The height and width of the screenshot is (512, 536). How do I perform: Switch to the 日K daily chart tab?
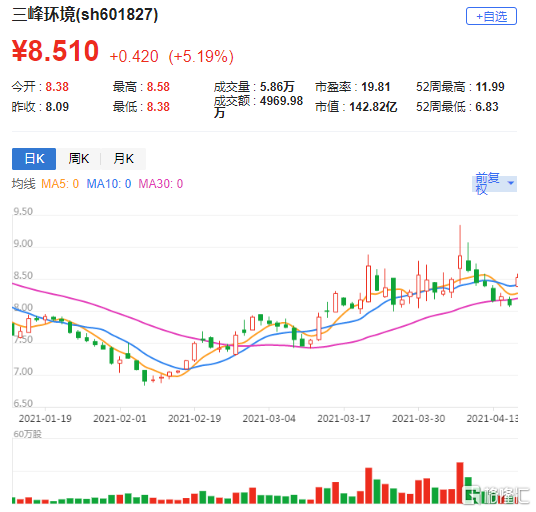pos(34,159)
